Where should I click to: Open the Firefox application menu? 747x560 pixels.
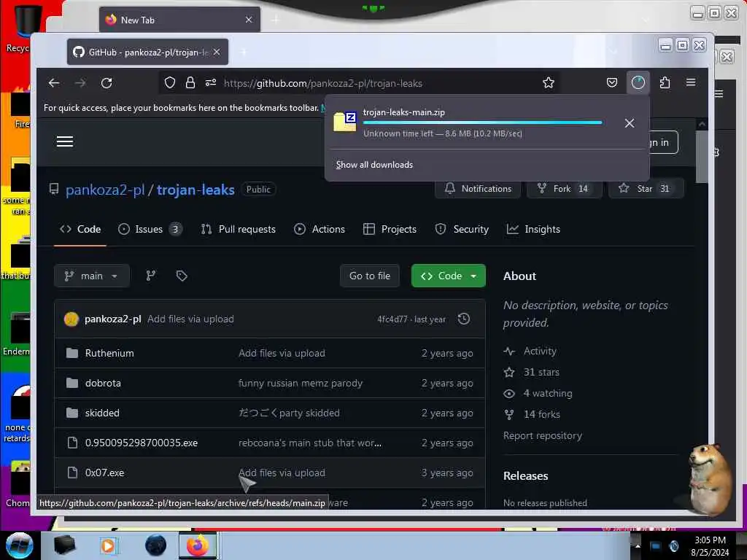[x=690, y=82]
